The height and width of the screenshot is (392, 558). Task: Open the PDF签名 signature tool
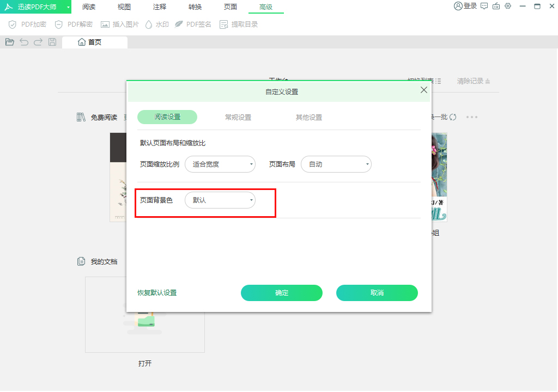(193, 24)
